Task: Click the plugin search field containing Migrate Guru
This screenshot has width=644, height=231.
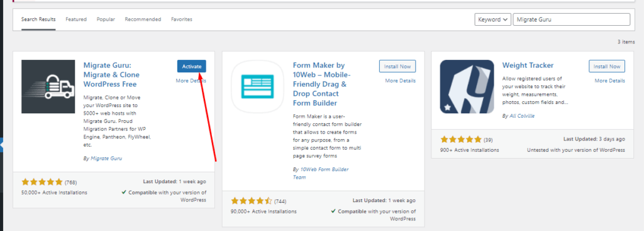Action: point(571,20)
